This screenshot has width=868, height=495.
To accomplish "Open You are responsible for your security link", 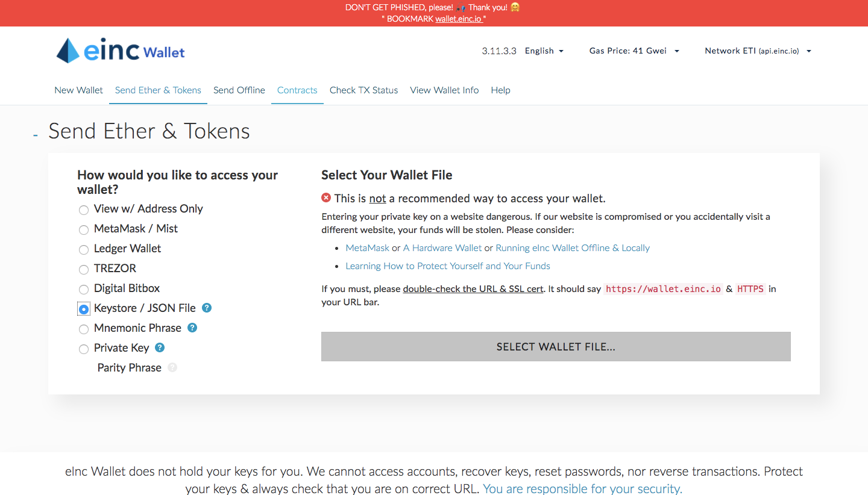I will coord(582,489).
